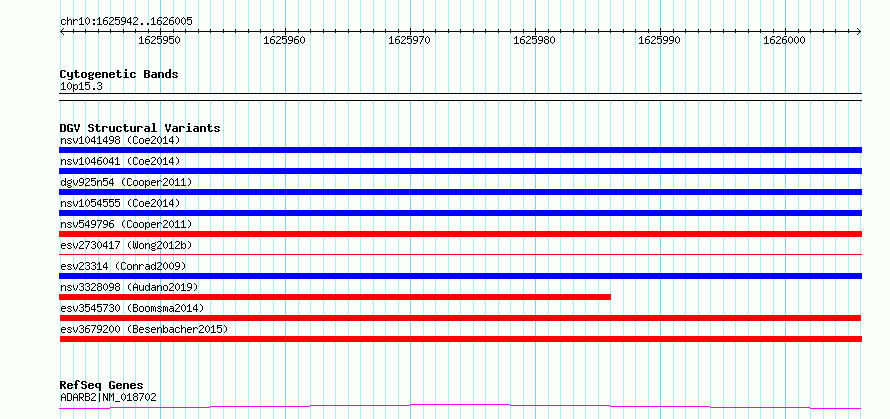Click the red bar under esv3545730

[x=461, y=318]
